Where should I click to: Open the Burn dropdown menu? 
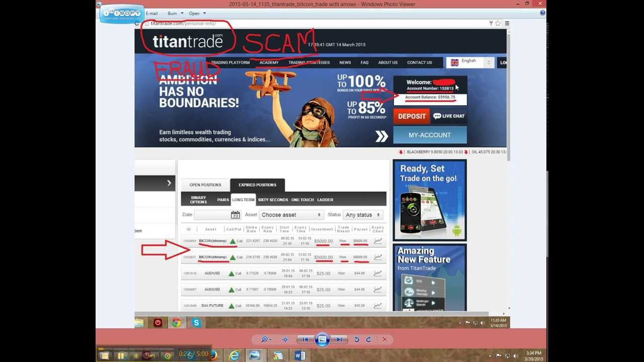(x=174, y=13)
